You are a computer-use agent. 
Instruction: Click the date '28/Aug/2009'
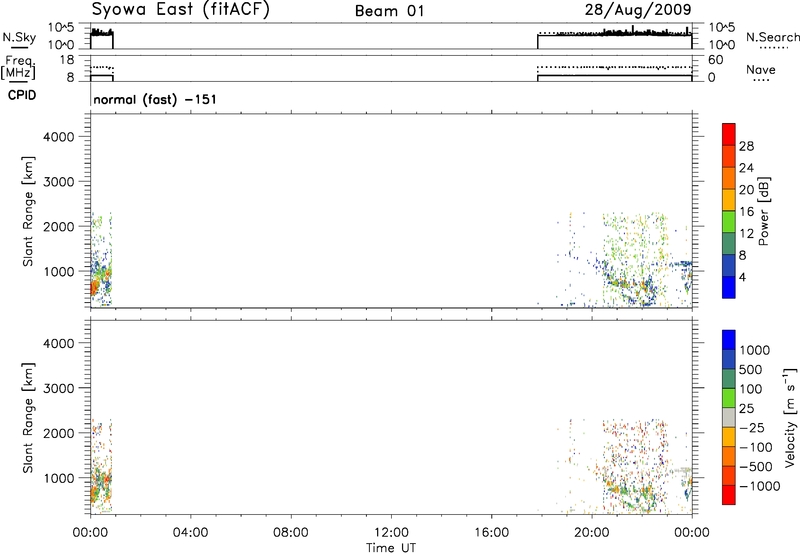click(638, 9)
